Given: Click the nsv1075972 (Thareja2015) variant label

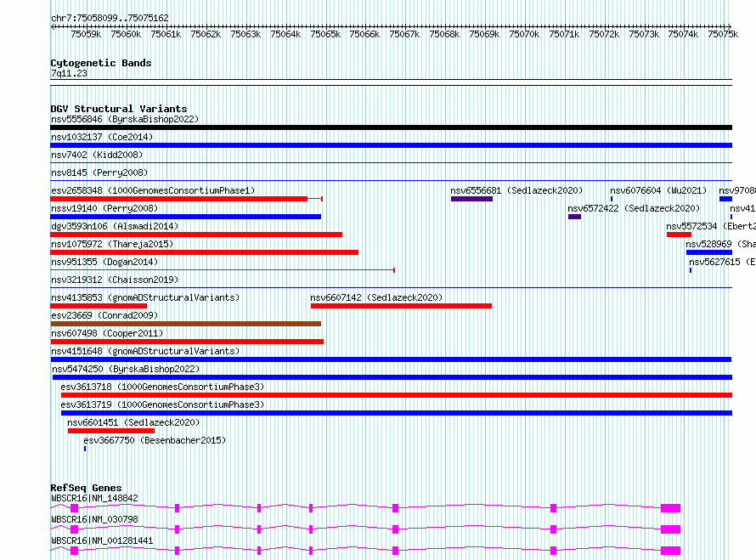Looking at the screenshot, I should [x=111, y=244].
